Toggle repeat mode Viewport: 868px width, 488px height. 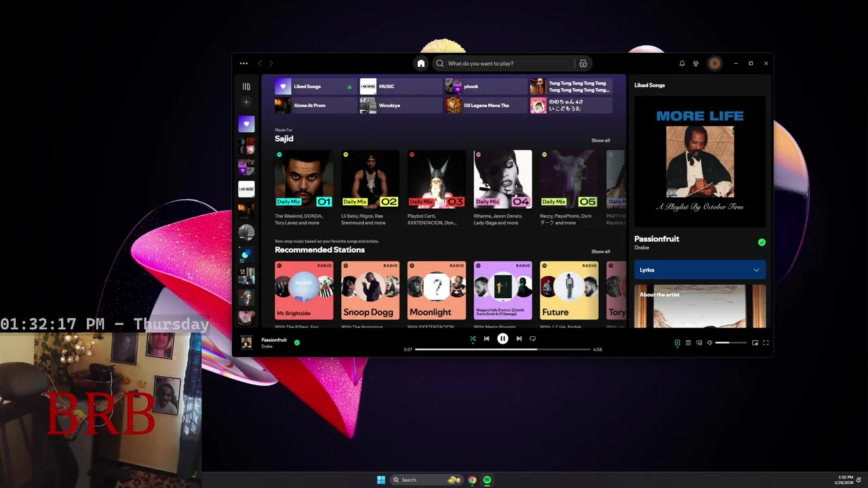pyautogui.click(x=532, y=339)
